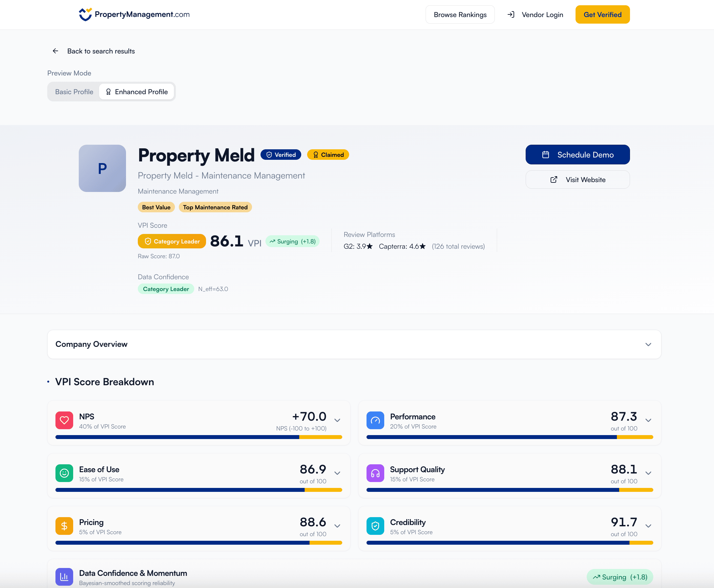Screen dimensions: 714x588
Task: Toggle the Verified badge
Action: click(x=281, y=155)
